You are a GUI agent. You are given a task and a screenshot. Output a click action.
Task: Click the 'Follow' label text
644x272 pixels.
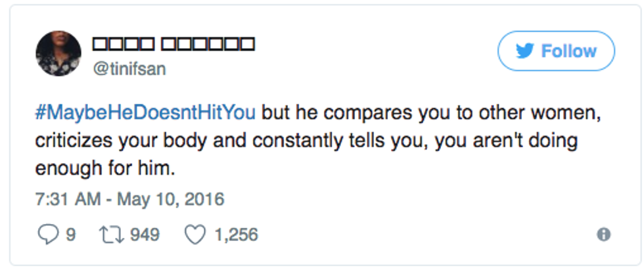click(568, 51)
